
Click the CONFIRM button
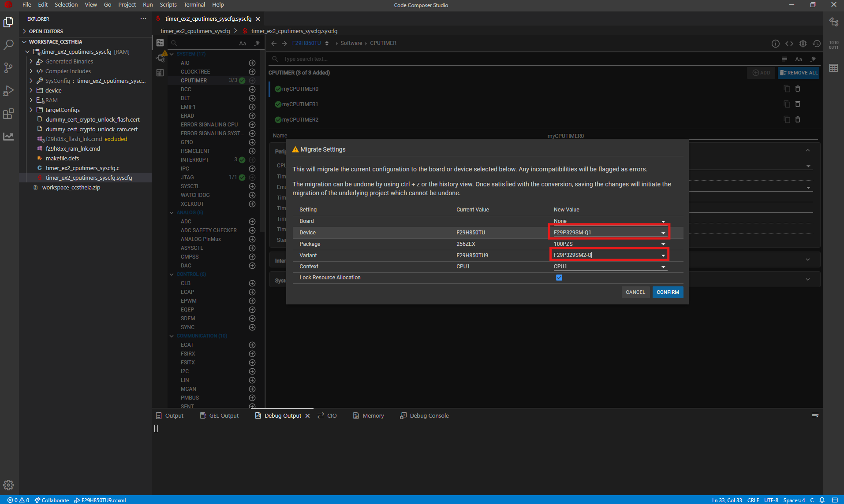click(668, 292)
